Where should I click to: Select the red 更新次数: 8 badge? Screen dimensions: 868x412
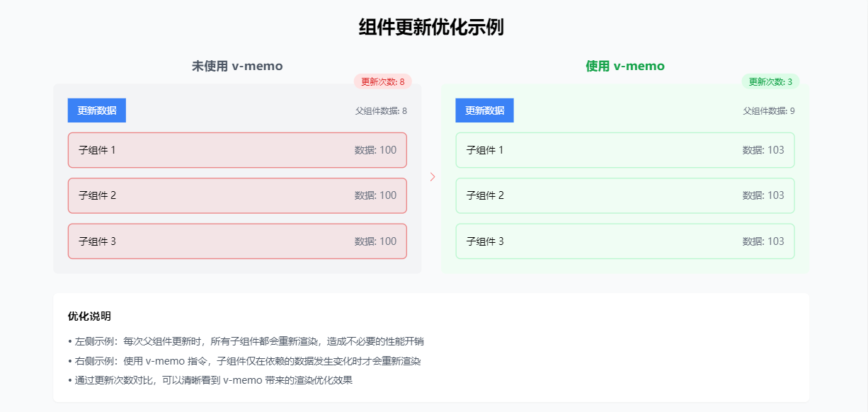click(x=383, y=81)
